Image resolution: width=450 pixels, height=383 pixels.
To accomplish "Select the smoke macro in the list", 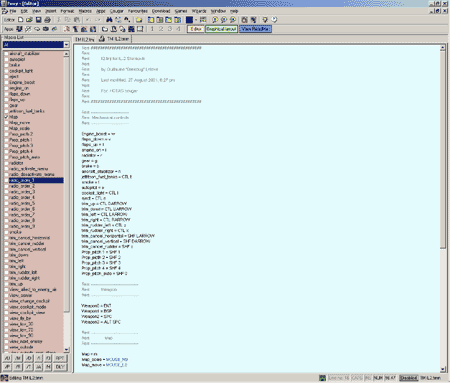I will click(16, 232).
